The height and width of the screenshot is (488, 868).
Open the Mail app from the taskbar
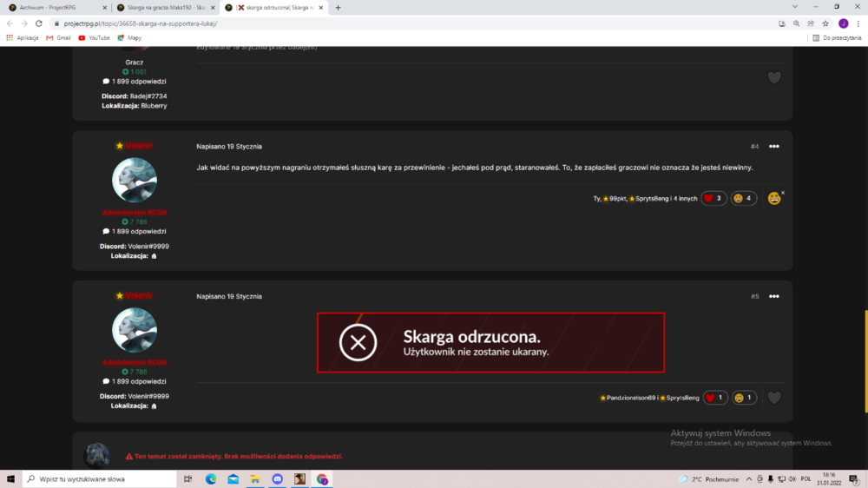[233, 479]
